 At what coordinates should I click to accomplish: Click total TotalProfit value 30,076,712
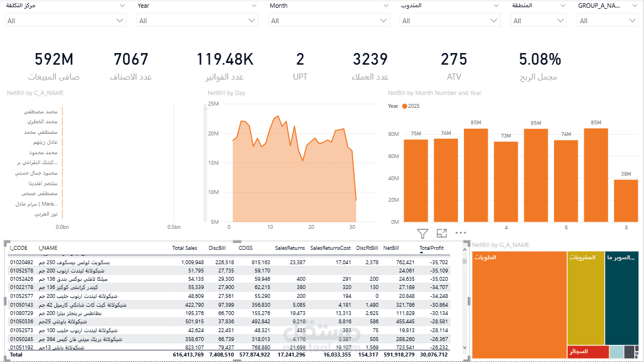point(434,355)
